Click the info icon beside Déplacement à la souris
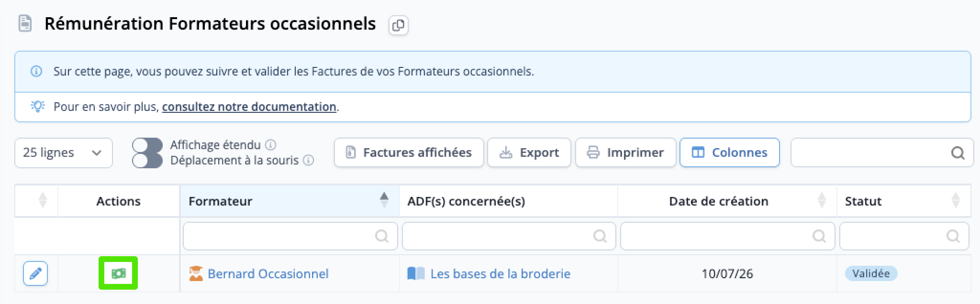980x304 pixels. coord(309,160)
